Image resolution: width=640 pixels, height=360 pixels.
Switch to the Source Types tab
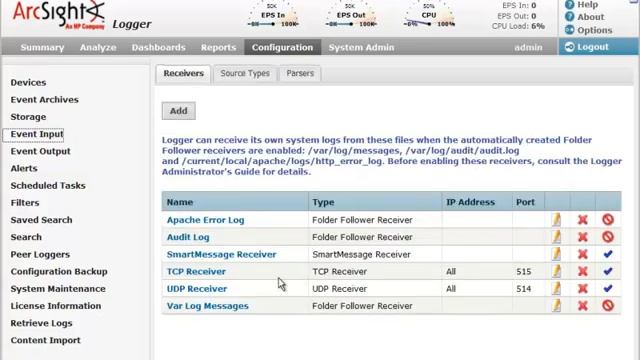pos(245,73)
